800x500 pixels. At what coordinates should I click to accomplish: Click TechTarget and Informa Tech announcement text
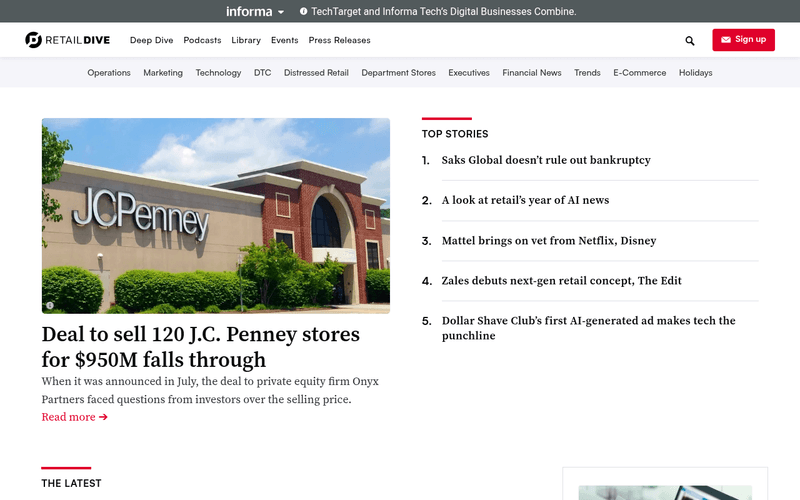(444, 11)
